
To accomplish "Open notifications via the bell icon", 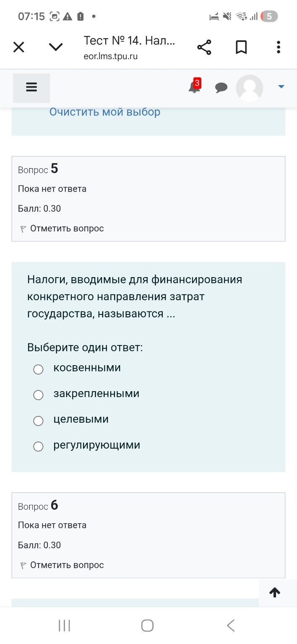I will point(193,88).
